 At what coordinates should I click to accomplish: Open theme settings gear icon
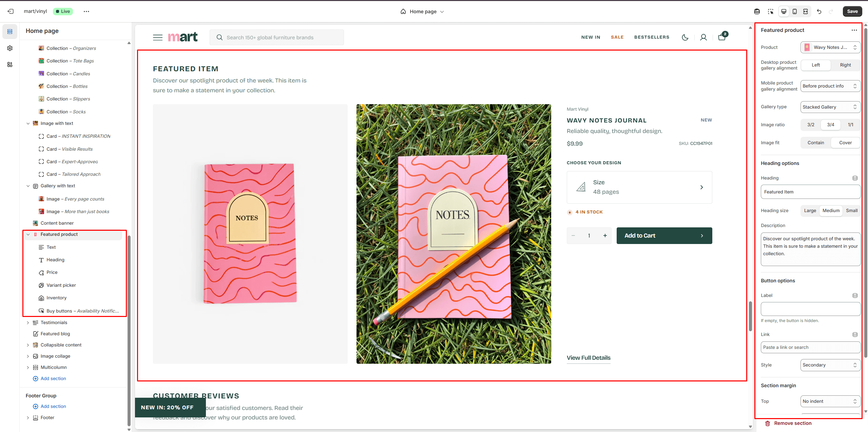click(x=10, y=48)
